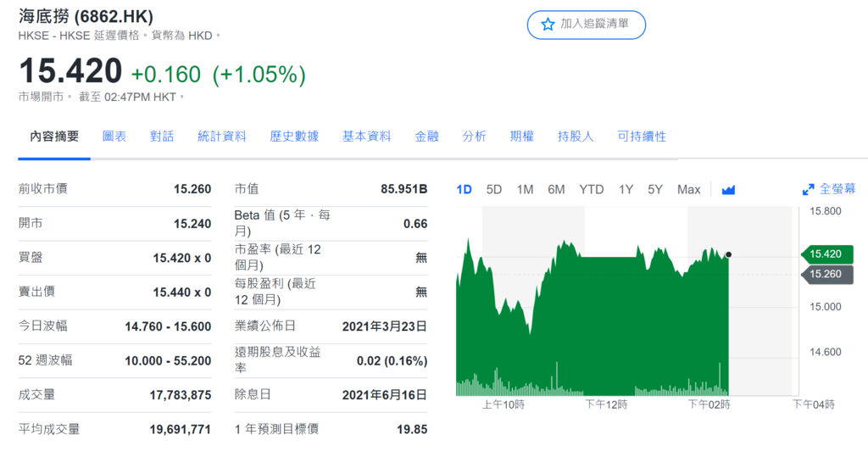The width and height of the screenshot is (868, 457).
Task: Click the 除息日 date 2021年6月16日
Action: click(x=384, y=395)
